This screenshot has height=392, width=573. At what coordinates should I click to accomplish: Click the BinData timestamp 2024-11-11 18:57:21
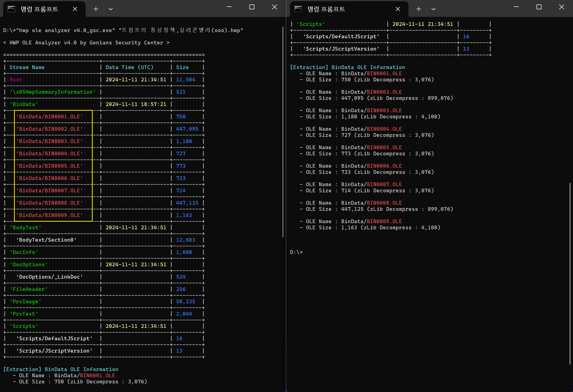136,104
